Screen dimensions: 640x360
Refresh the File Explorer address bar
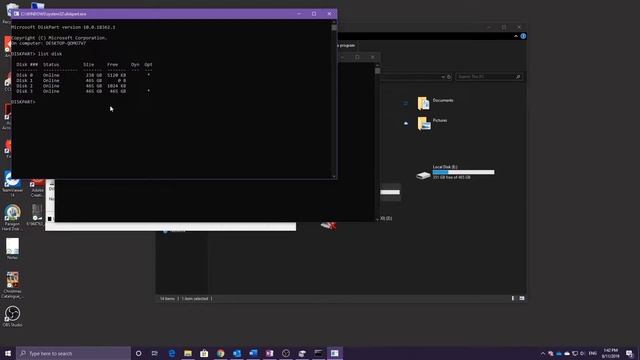pos(449,77)
